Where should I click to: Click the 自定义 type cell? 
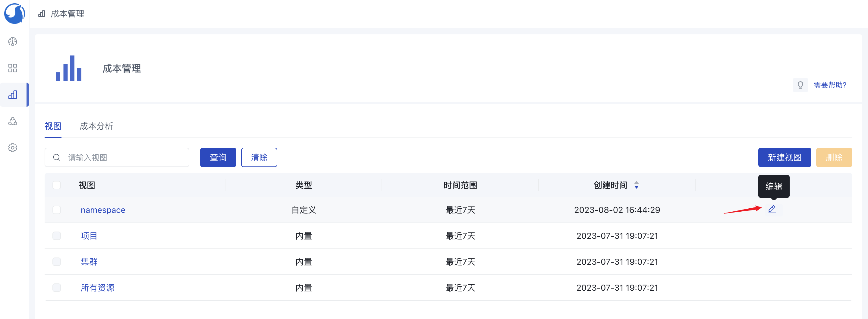(303, 210)
